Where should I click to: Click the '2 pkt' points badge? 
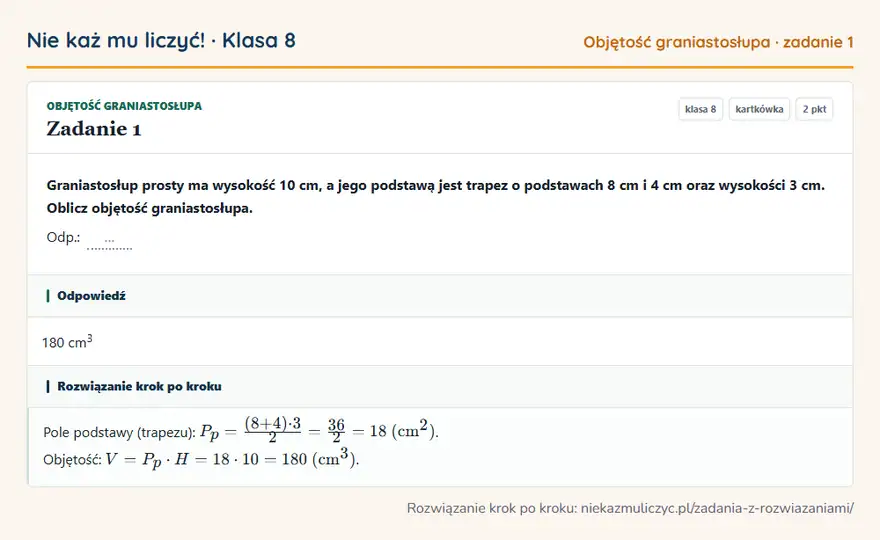click(x=814, y=109)
